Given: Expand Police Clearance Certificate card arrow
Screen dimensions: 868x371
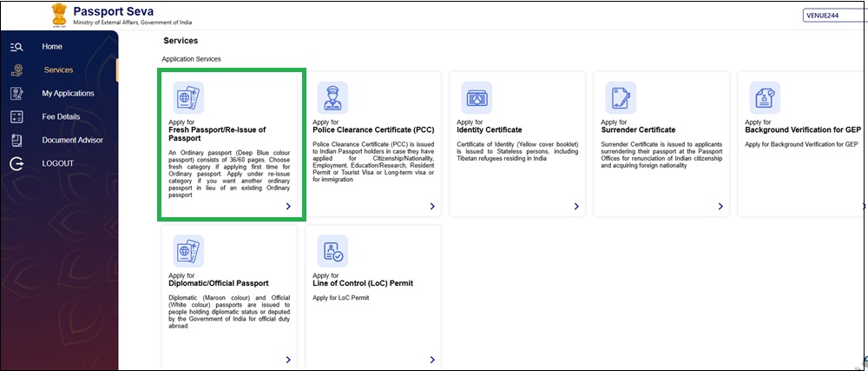Looking at the screenshot, I should pyautogui.click(x=432, y=207).
